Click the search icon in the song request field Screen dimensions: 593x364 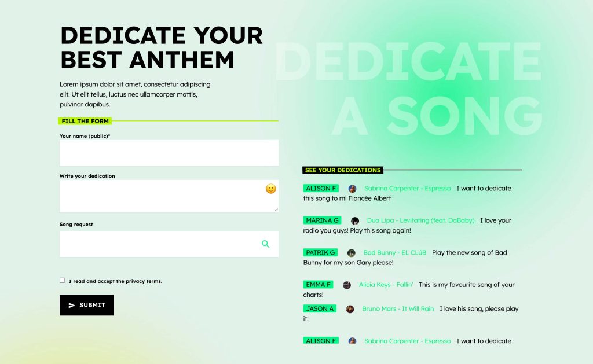(x=266, y=244)
